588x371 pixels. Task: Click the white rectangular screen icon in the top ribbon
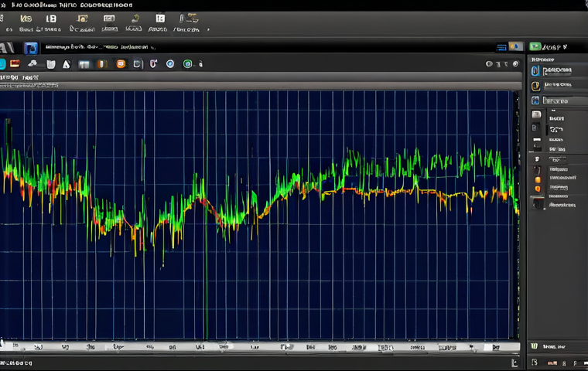[x=109, y=19]
